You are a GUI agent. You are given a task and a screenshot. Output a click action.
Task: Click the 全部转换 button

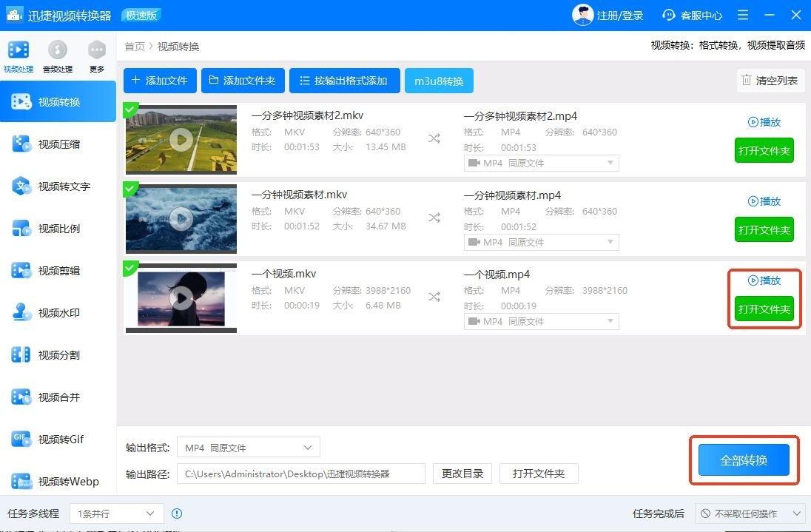pos(744,460)
